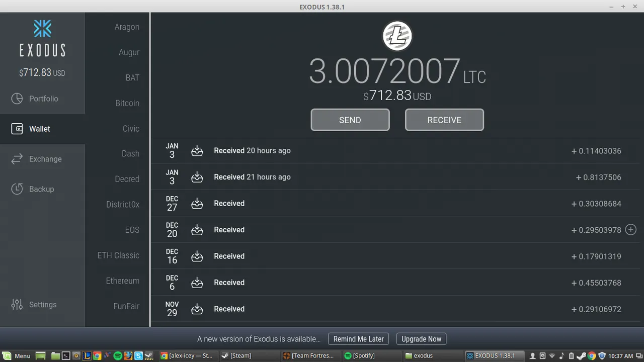Switch to alex-icey Chrome window in taskbar
The width and height of the screenshot is (644, 362).
[x=189, y=355]
